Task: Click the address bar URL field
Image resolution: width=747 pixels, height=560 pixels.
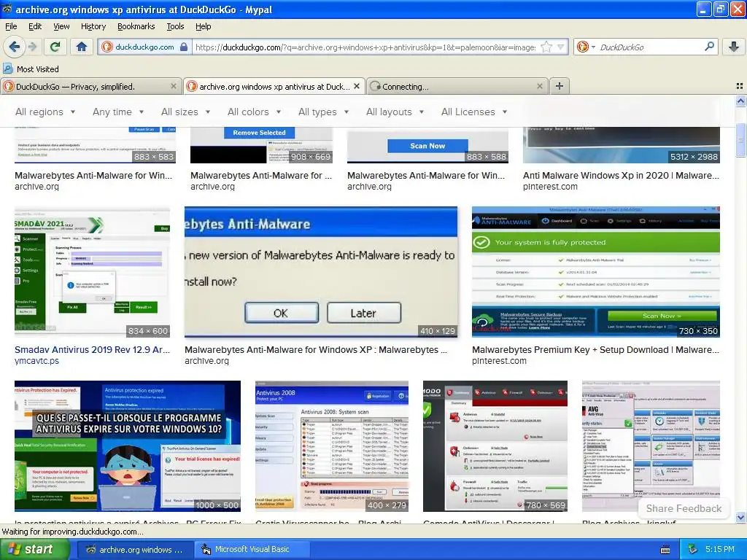Action: [365, 47]
